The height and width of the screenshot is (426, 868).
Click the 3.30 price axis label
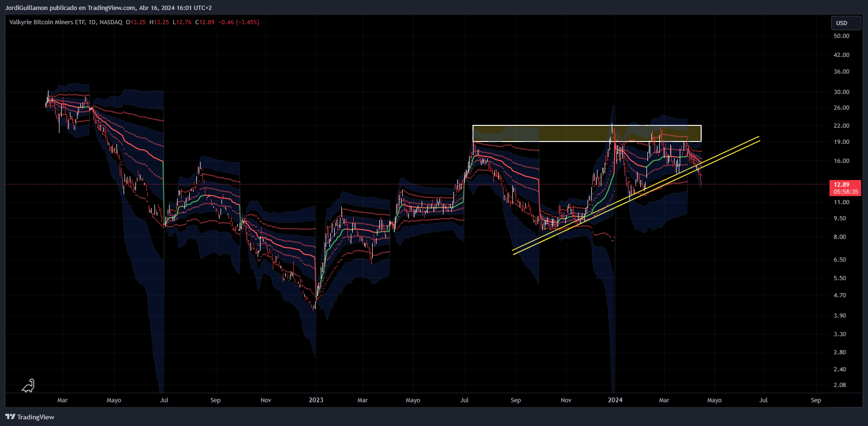click(840, 334)
